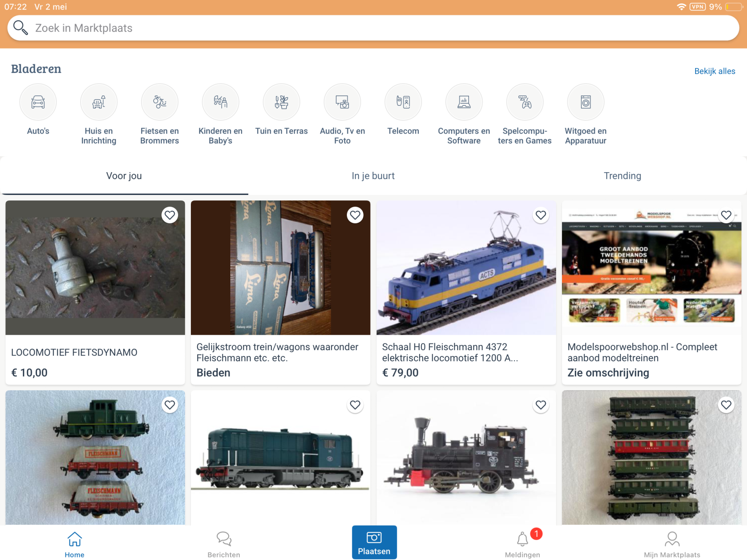This screenshot has width=747, height=560.
Task: Open Audio, Tv en Foto category
Action: [342, 102]
